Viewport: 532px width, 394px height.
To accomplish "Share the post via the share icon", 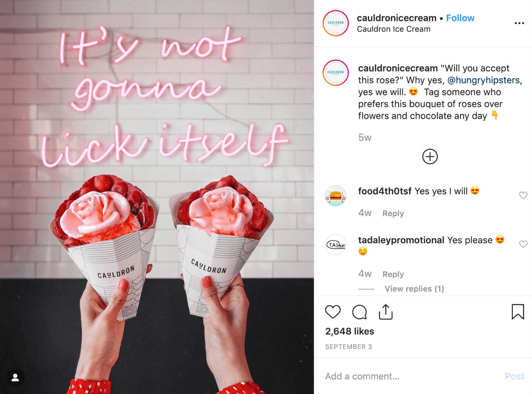I will coord(385,312).
